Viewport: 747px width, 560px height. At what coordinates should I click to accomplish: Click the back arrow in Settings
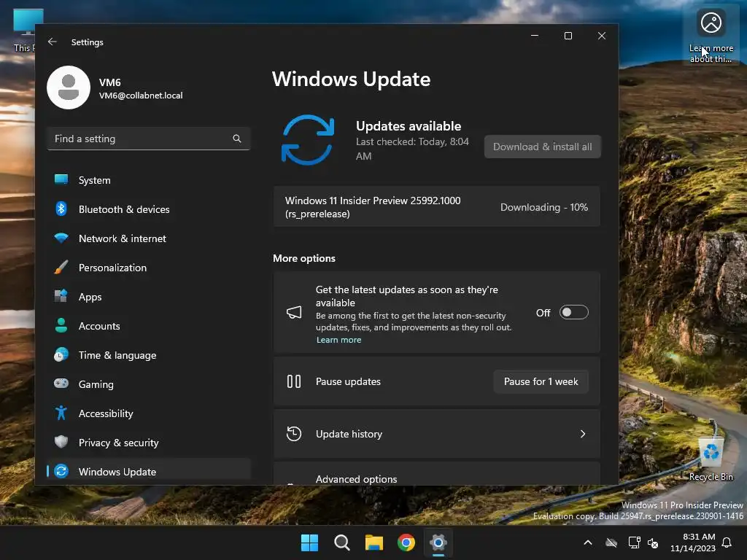pos(53,42)
